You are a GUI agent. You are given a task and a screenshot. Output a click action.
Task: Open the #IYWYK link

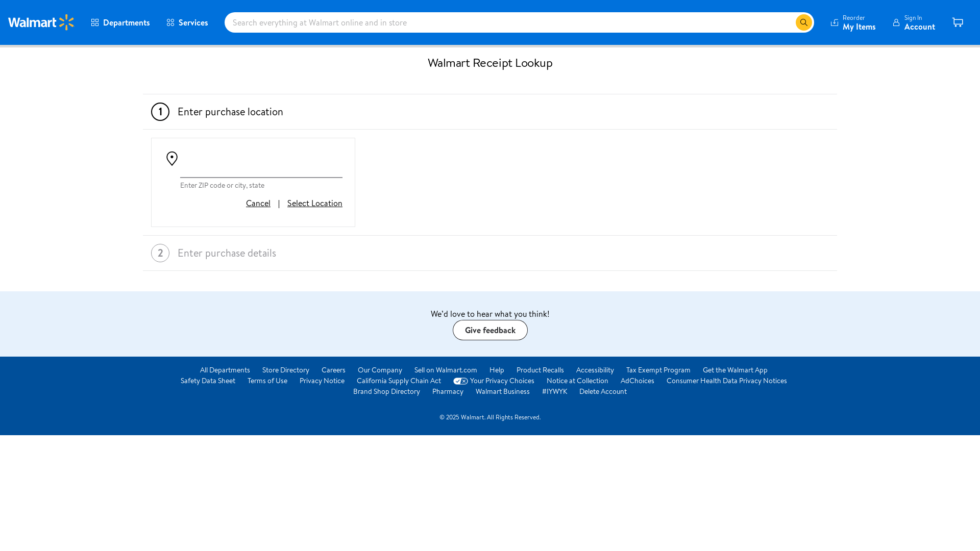[x=554, y=391]
